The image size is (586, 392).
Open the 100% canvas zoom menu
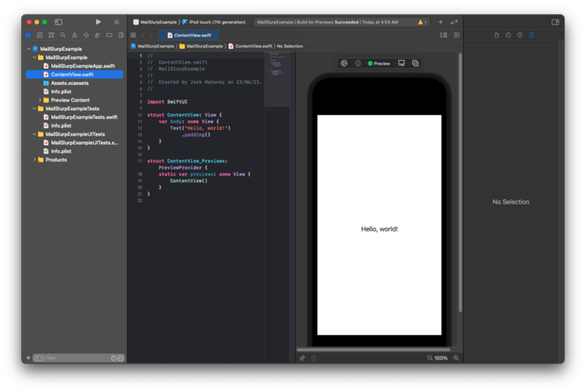click(441, 358)
